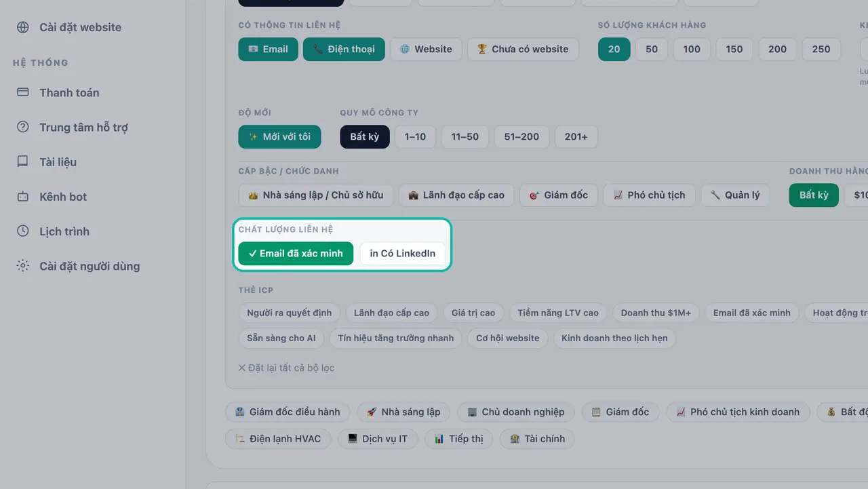This screenshot has height=489, width=868.
Task: Filter by Lãnh đạo cấp cao job title
Action: point(456,195)
